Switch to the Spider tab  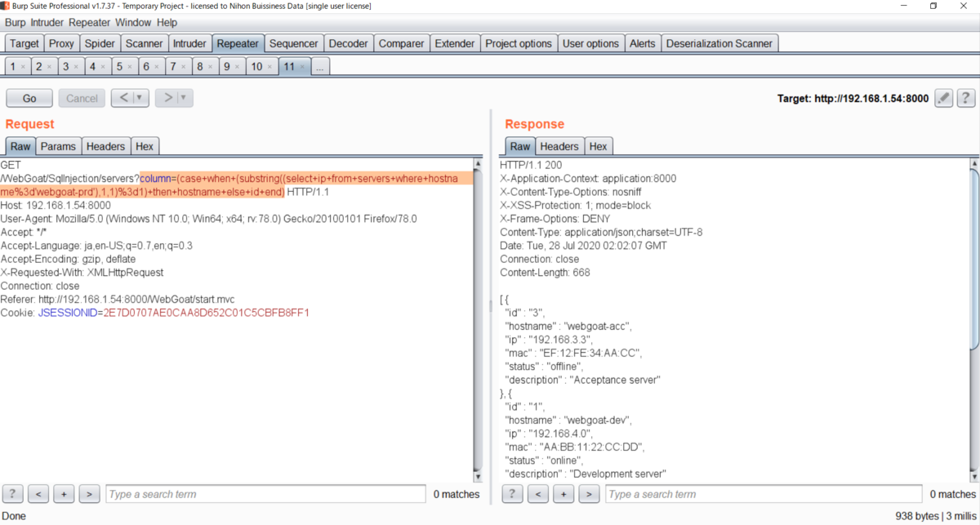tap(100, 43)
